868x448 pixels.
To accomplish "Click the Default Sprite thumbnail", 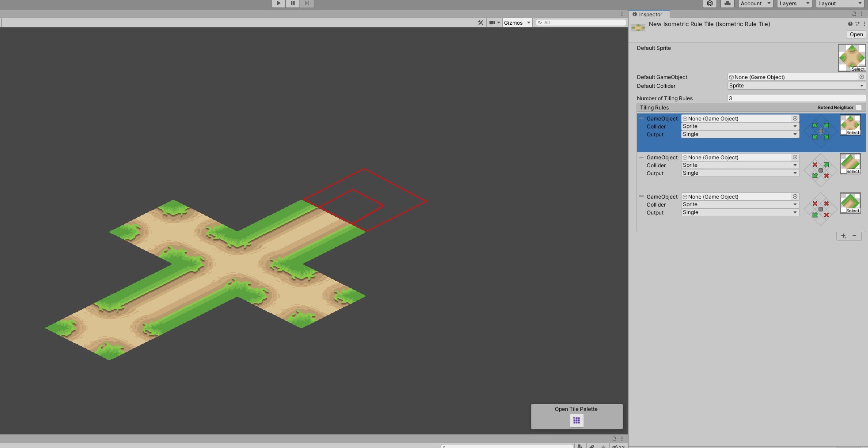I will 852,56.
